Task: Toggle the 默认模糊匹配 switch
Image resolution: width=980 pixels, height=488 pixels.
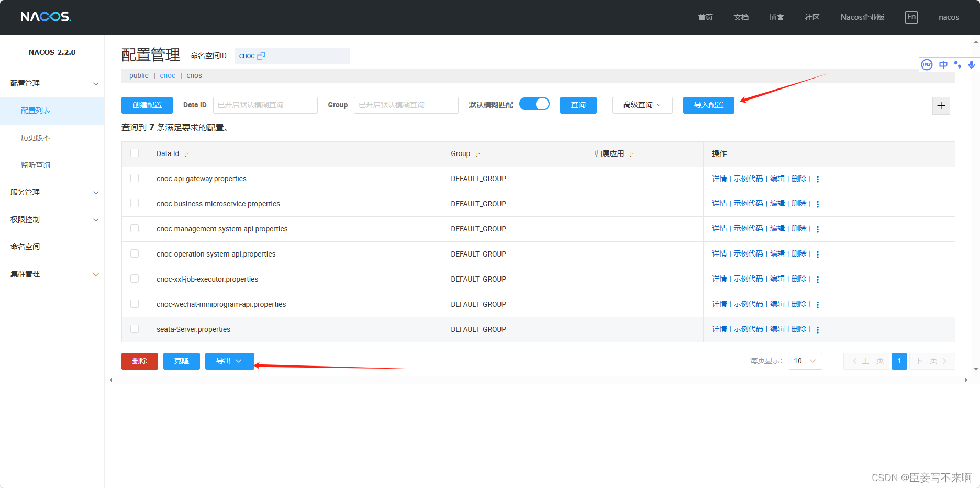Action: [x=534, y=104]
